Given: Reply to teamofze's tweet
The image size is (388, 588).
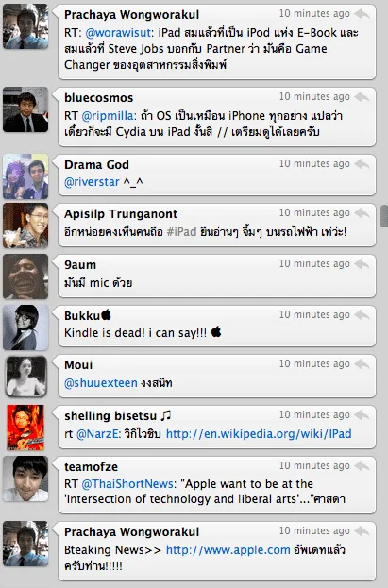Looking at the screenshot, I should click(362, 465).
